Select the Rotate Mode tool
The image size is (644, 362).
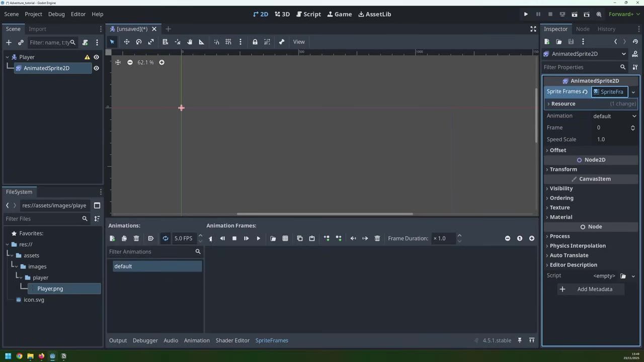click(x=139, y=42)
